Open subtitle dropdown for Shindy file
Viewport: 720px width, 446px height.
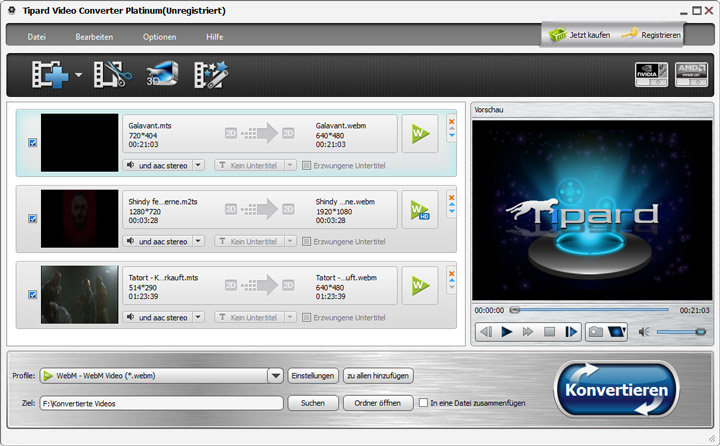(x=290, y=241)
